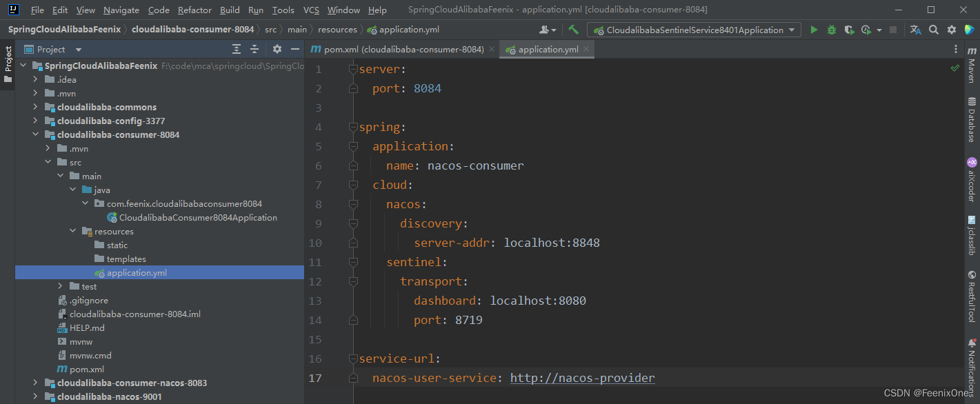This screenshot has height=404, width=980.
Task: Expand all in Project panel
Action: coord(237,49)
